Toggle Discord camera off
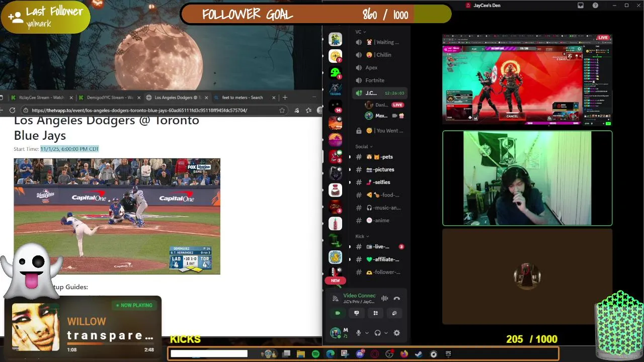 pos(338,313)
